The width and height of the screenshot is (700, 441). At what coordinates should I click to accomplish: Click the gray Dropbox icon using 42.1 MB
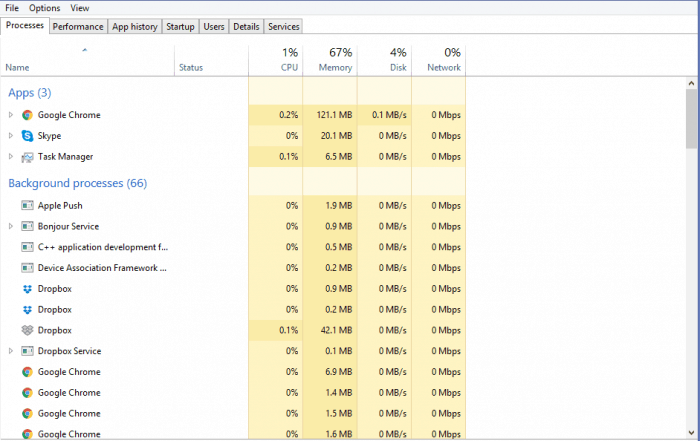(x=27, y=330)
